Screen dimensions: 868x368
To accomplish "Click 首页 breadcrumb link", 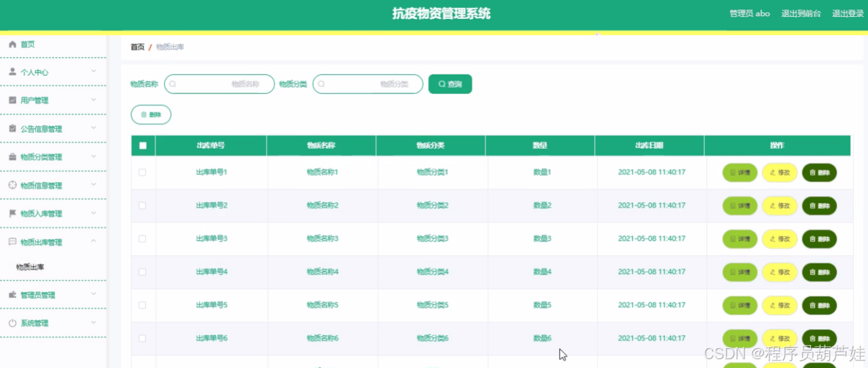I will pos(137,47).
